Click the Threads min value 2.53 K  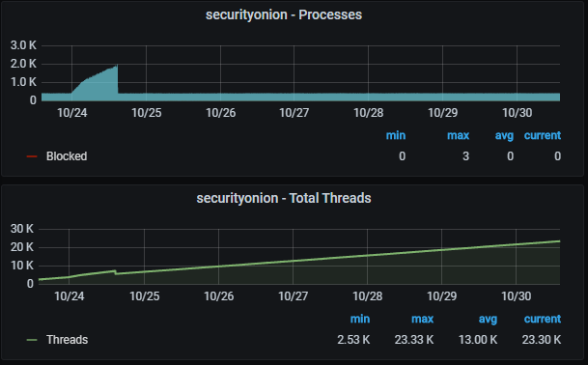[353, 340]
